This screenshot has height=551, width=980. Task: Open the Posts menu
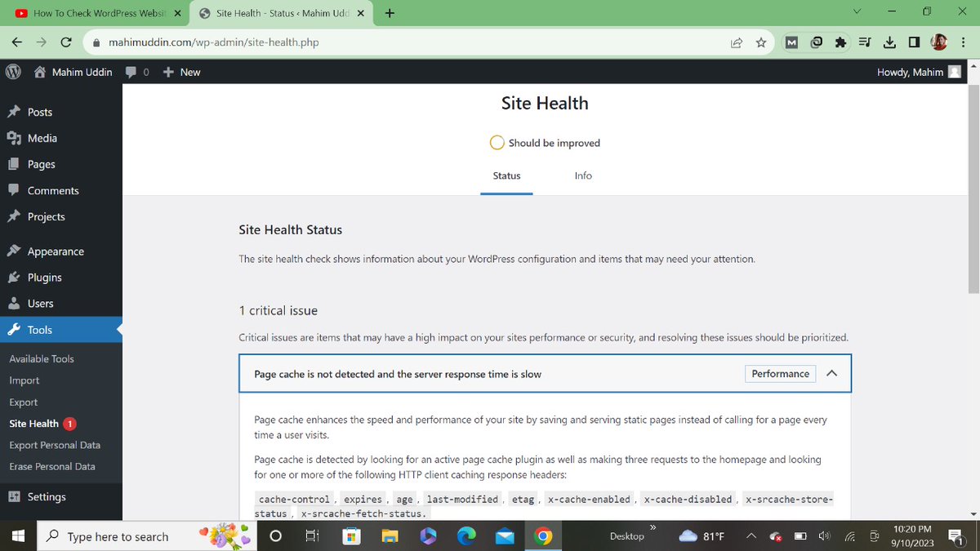[x=39, y=112]
